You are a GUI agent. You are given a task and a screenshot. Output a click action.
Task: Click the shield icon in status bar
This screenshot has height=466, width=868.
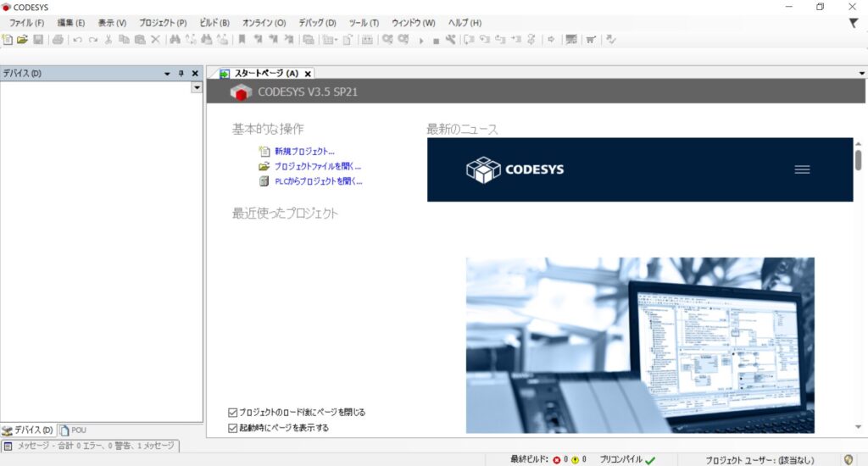(849, 459)
